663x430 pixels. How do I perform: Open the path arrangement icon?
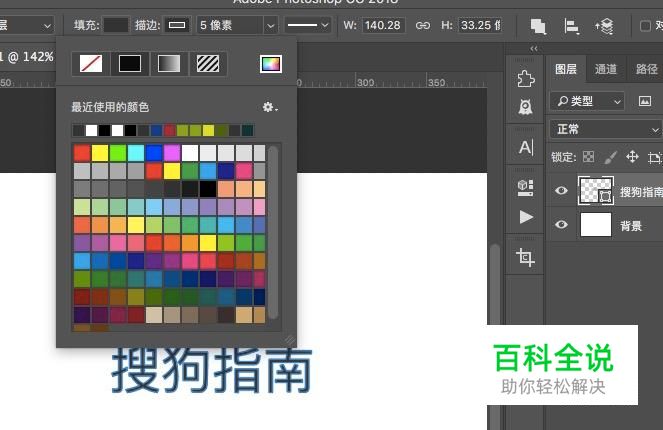(604, 26)
